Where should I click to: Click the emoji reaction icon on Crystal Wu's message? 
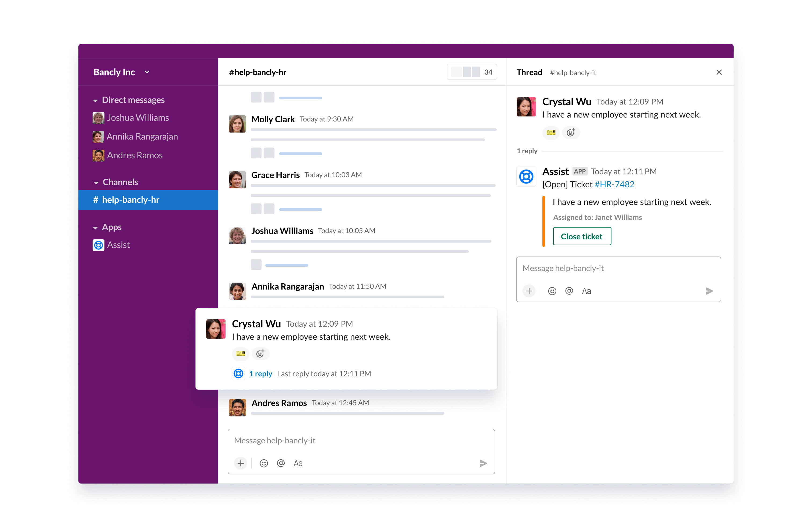tap(260, 354)
